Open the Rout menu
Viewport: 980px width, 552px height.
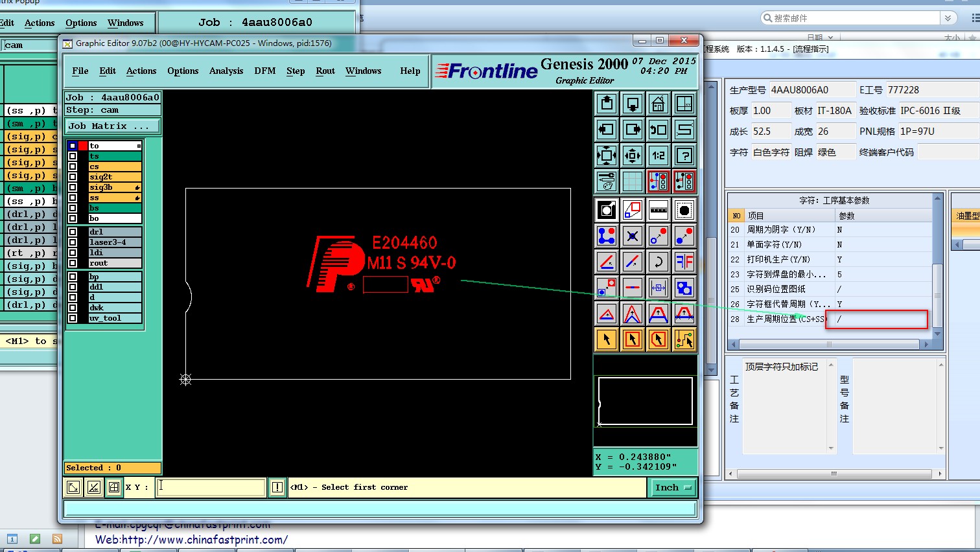pos(325,71)
